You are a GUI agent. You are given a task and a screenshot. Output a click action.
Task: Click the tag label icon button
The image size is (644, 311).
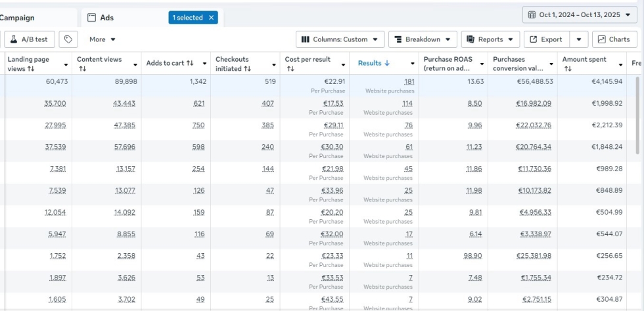click(68, 39)
